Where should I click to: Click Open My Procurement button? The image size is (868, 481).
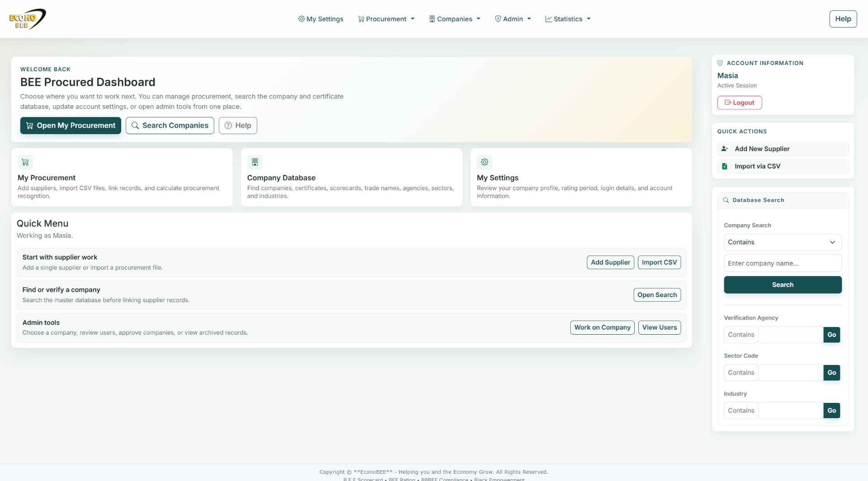71,126
